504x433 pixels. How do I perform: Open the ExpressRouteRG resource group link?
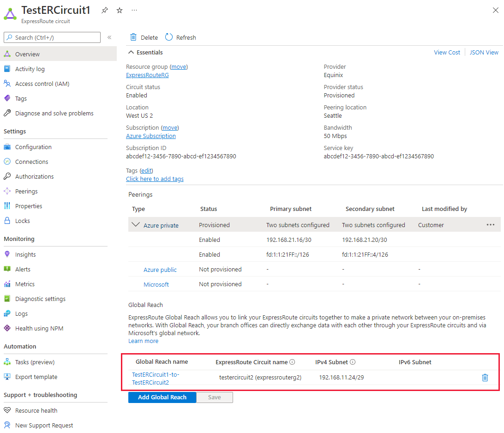tap(147, 75)
